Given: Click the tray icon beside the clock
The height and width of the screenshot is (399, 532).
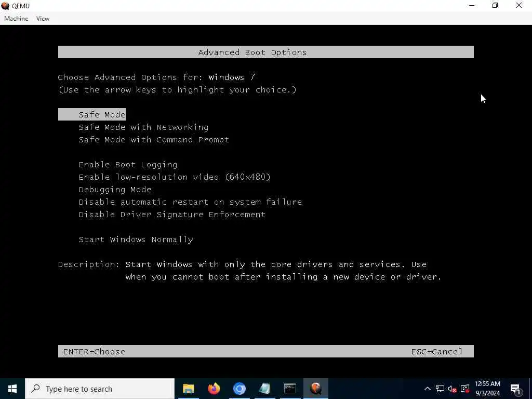Looking at the screenshot, I should coord(465,389).
